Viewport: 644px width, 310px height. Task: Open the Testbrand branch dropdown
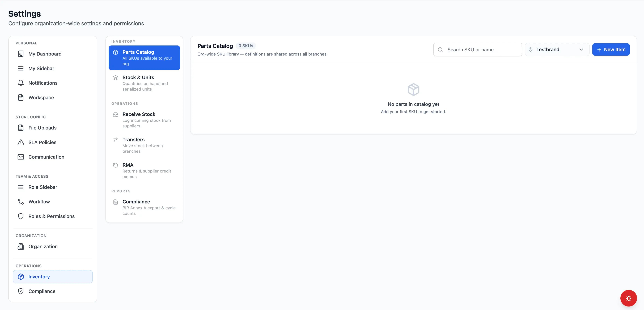[557, 49]
